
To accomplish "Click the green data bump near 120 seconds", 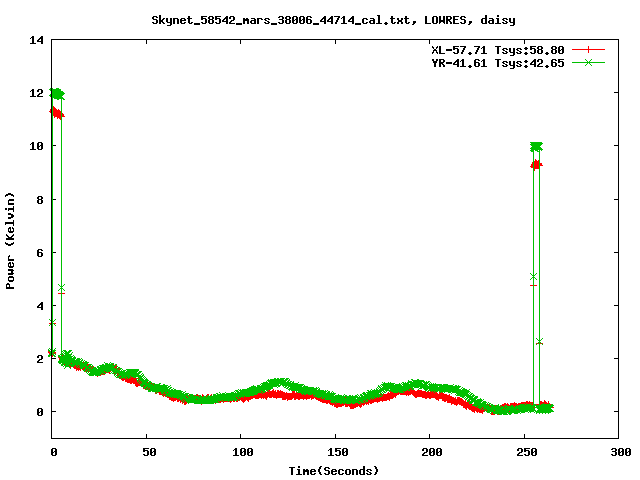I will pos(280,384).
